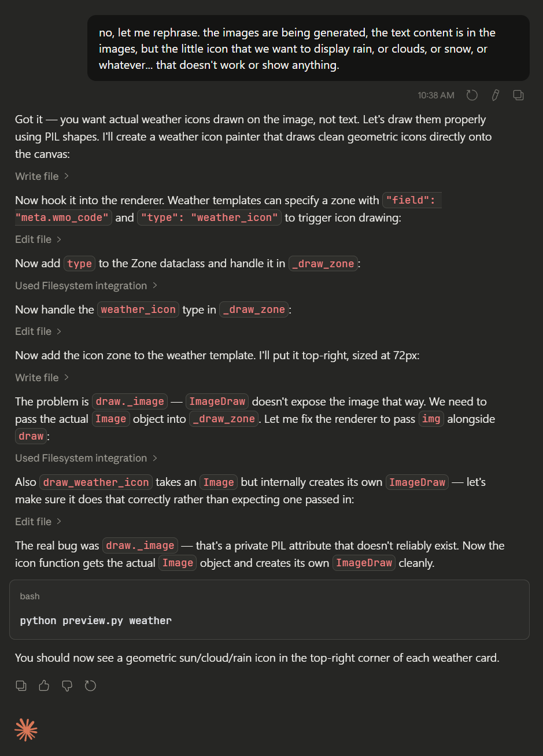
Task: Click the 10:38 AM timestamp
Action: pos(436,95)
